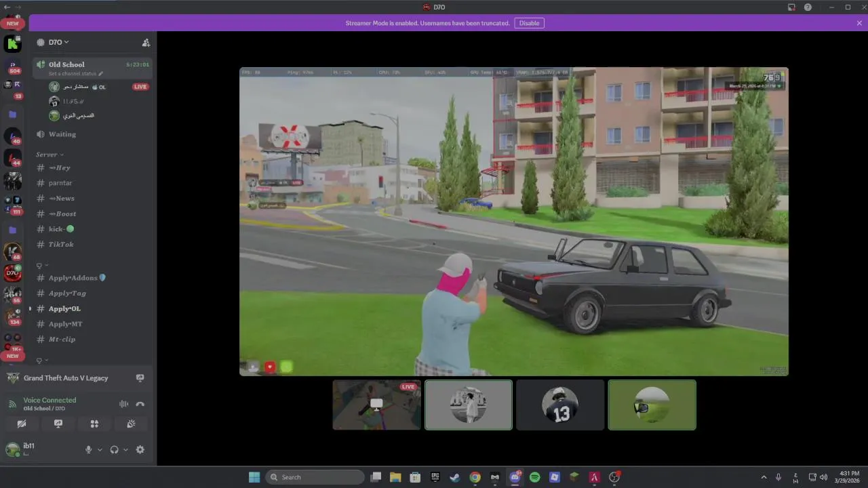This screenshot has height=488, width=868.
Task: Open the Apply•Addons channel
Action: tap(93, 278)
